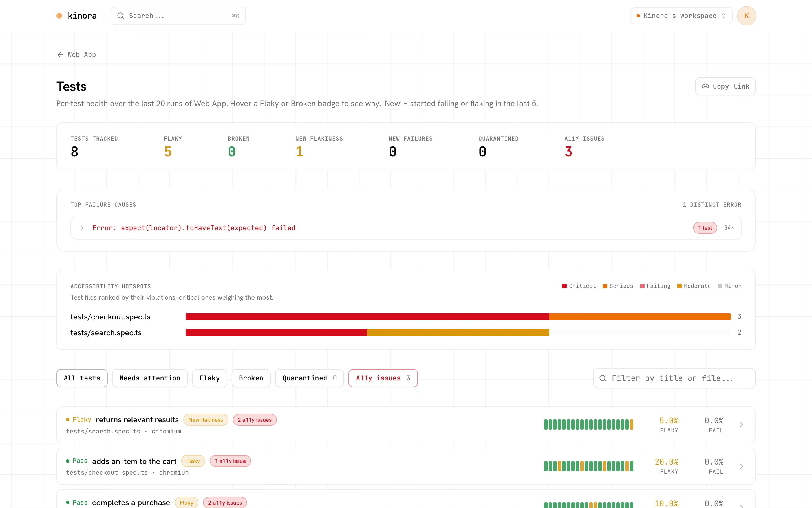Viewport: 812px width, 508px height.
Task: Click the tests/checkout.spec.ts hotspot bar
Action: 458,317
